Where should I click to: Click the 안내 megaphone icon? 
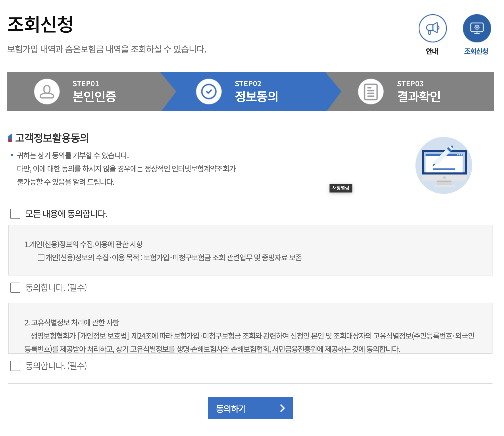tap(432, 29)
